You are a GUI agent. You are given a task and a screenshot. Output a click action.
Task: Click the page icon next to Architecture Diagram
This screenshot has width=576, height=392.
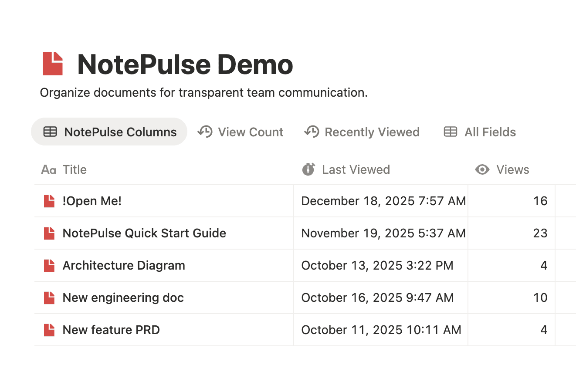tap(49, 265)
